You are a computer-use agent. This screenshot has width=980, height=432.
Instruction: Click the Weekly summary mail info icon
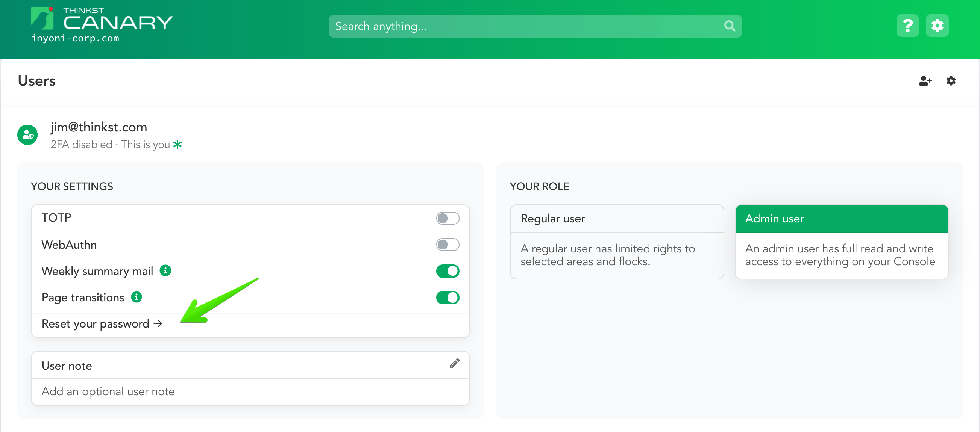click(165, 270)
